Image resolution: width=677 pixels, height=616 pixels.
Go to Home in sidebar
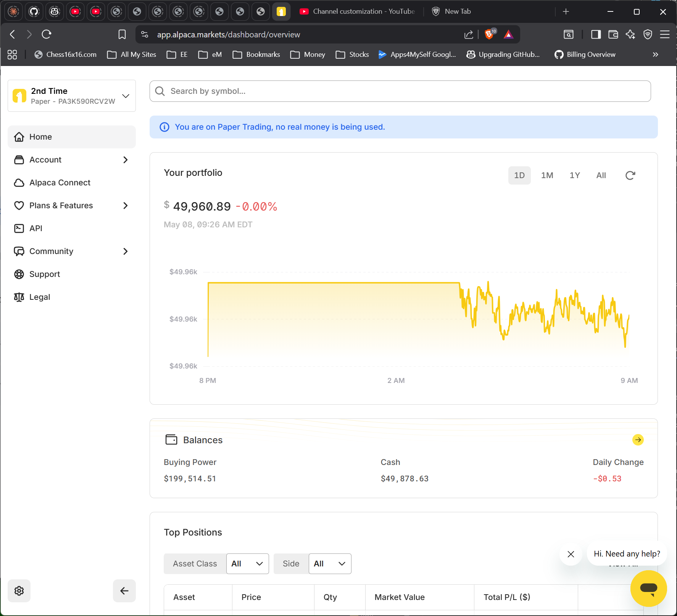click(x=72, y=137)
